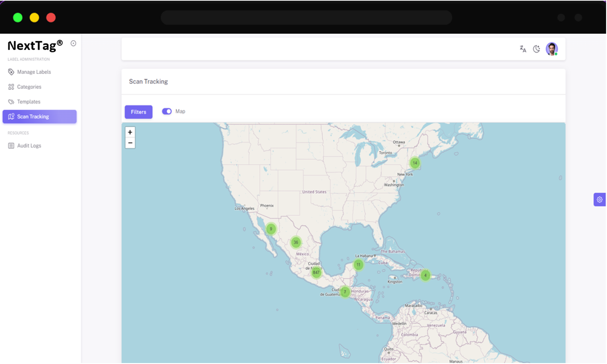Click the Audit Logs list icon
The width and height of the screenshot is (607, 364).
click(x=11, y=146)
